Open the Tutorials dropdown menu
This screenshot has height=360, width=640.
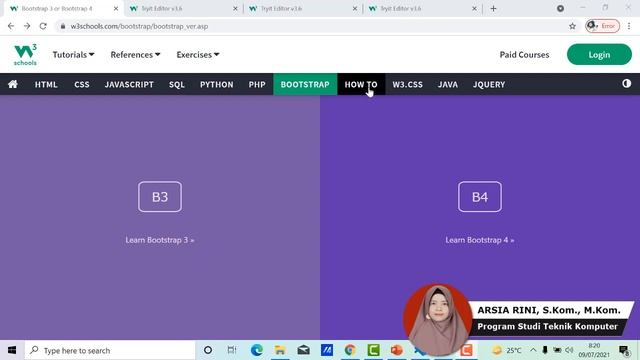[x=73, y=55]
